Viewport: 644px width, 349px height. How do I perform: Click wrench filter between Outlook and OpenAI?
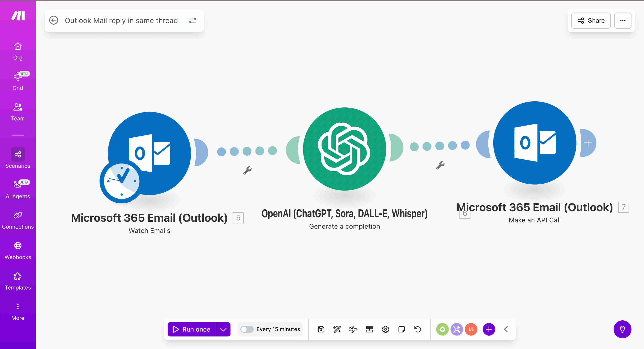click(247, 170)
